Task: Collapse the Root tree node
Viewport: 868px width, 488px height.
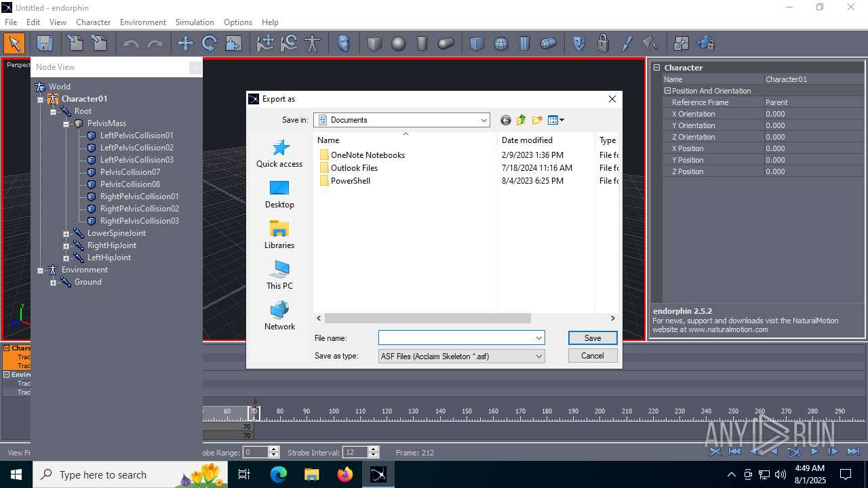Action: click(x=53, y=112)
